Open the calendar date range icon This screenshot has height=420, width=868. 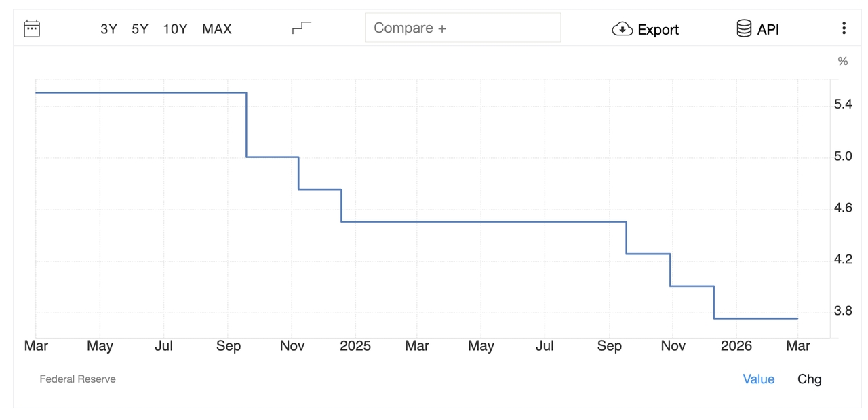pos(32,28)
